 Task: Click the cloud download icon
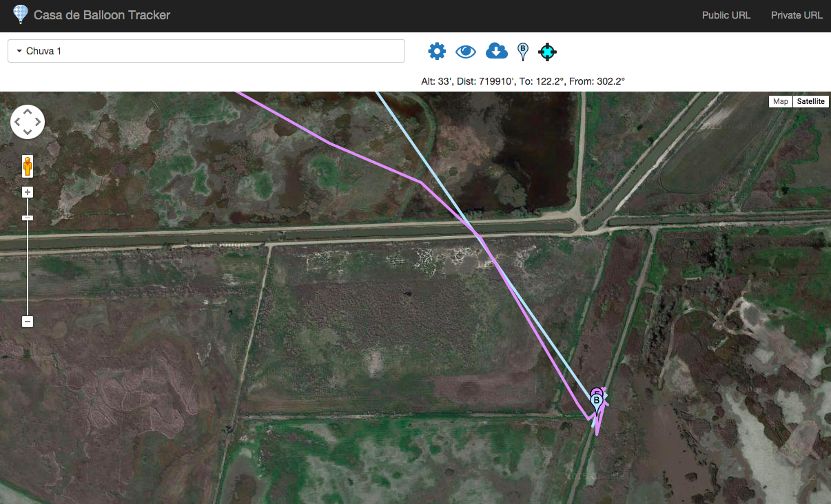click(497, 51)
